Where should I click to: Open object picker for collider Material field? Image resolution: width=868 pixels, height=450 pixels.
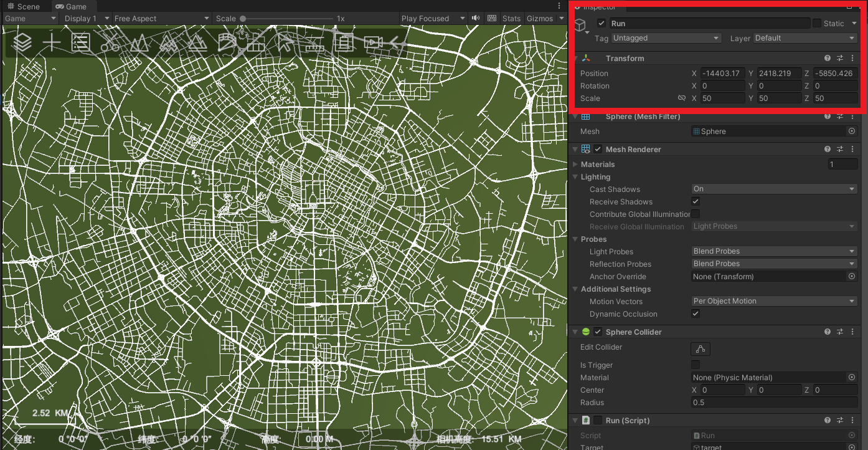(x=852, y=377)
